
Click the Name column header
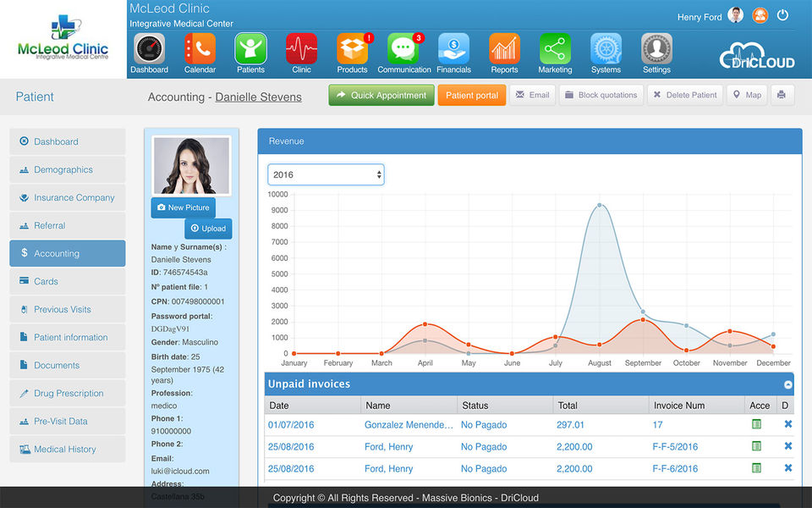click(409, 406)
